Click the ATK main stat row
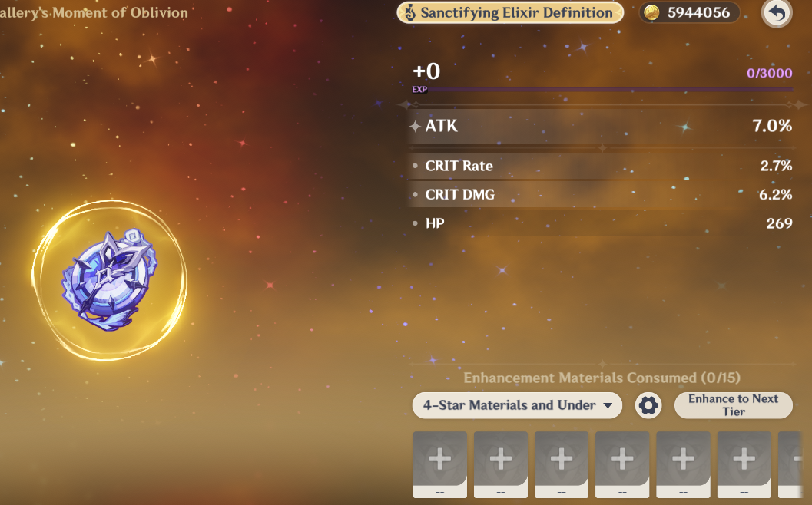This screenshot has height=505, width=812. coord(601,126)
